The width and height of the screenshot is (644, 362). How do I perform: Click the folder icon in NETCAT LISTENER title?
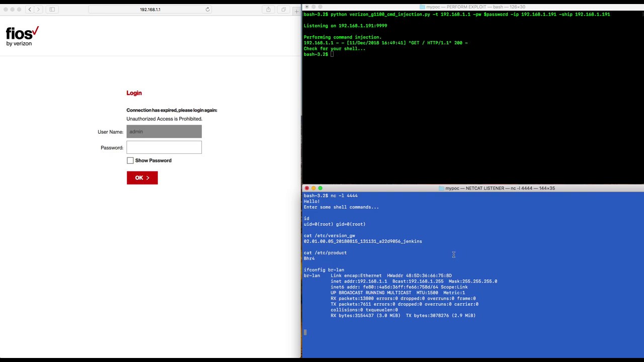[441, 188]
